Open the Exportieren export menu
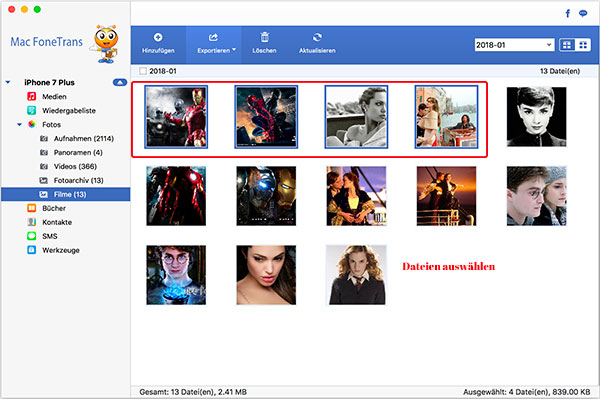The height and width of the screenshot is (399, 600). point(214,44)
